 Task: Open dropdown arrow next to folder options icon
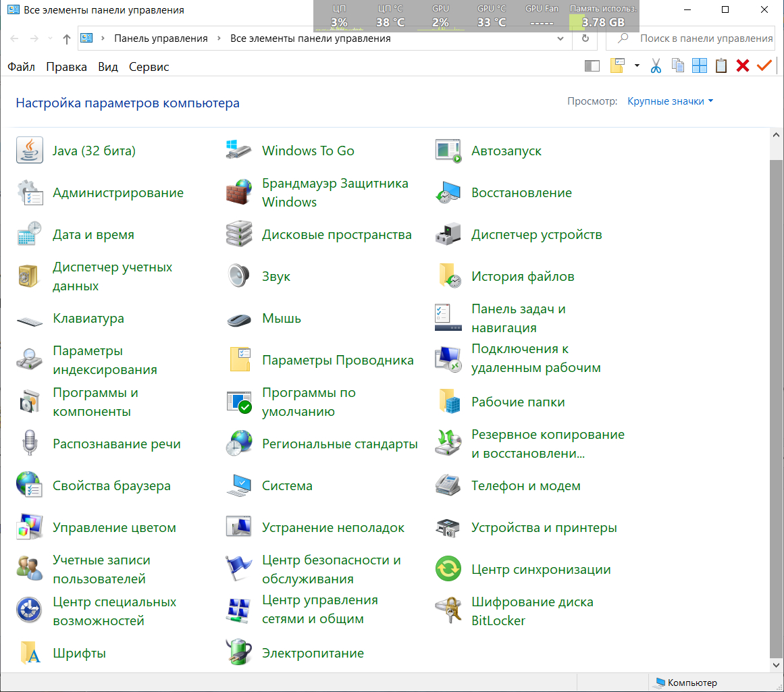click(637, 65)
